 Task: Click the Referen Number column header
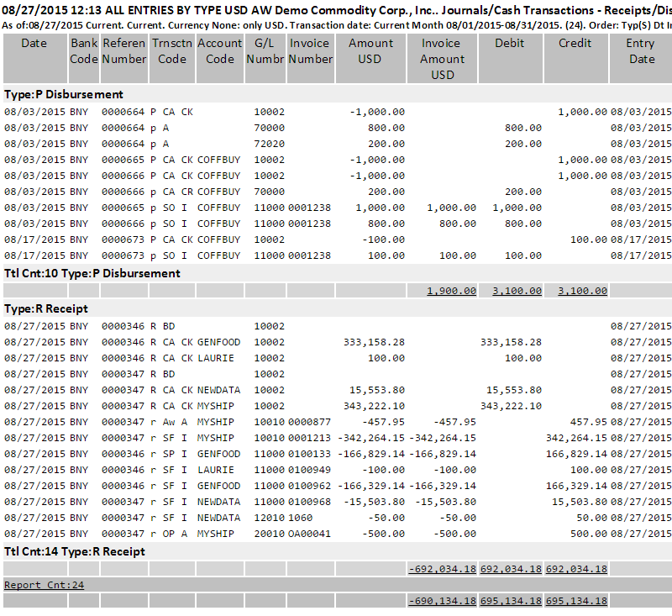(124, 59)
